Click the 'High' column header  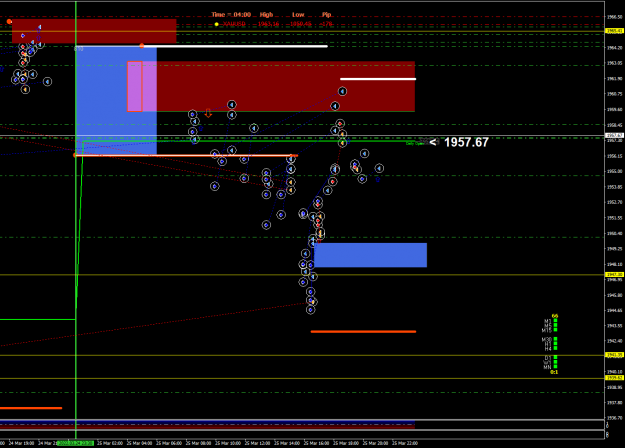266,15
